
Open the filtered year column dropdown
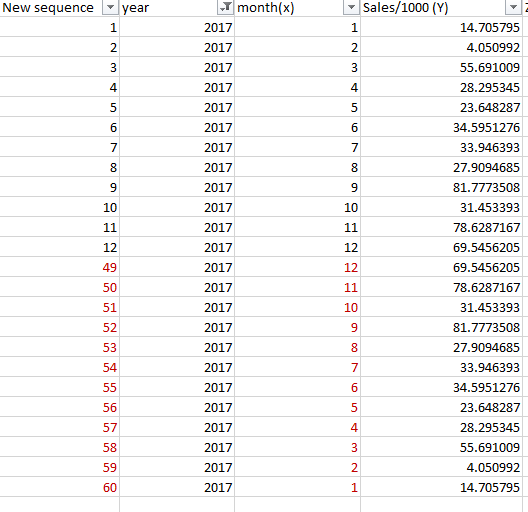point(225,7)
